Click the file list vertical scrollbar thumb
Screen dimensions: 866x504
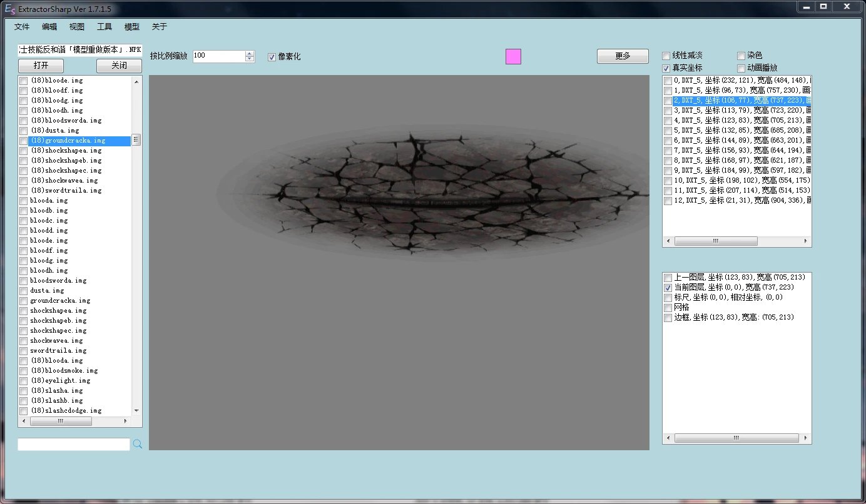coord(137,139)
